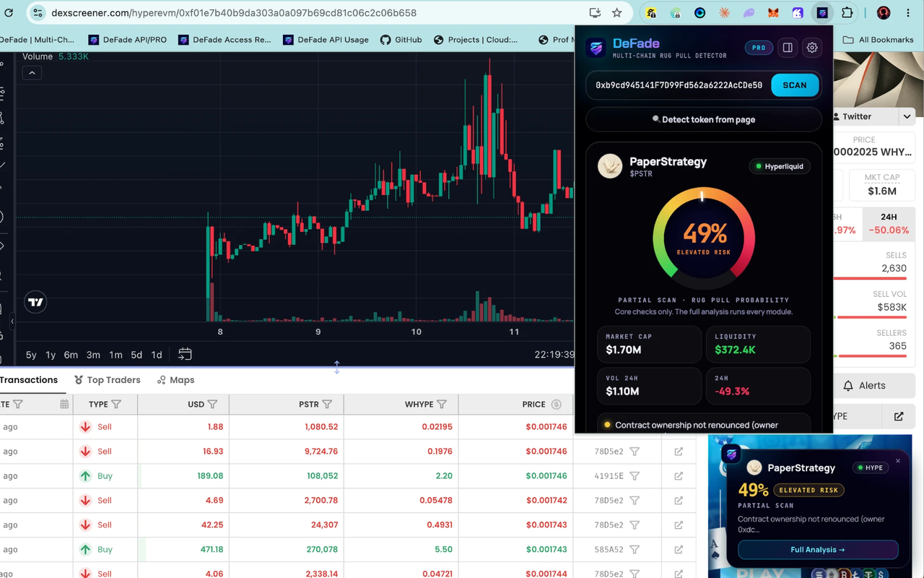Screen dimensions: 924x578
Task: Switch to the Maps tab
Action: 175,380
